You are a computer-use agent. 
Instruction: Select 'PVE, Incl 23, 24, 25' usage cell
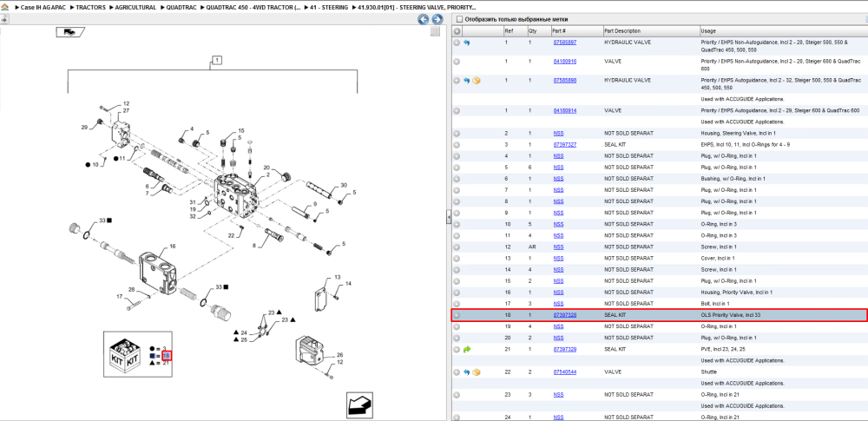click(724, 350)
